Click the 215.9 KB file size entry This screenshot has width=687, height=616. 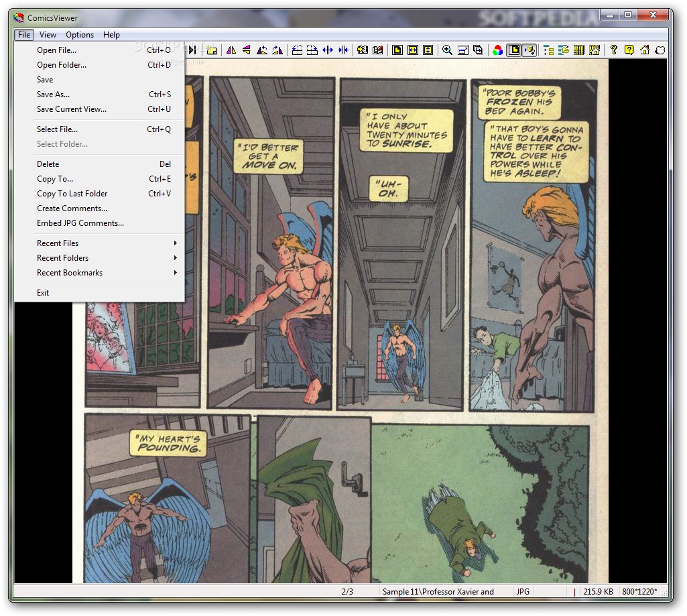598,591
